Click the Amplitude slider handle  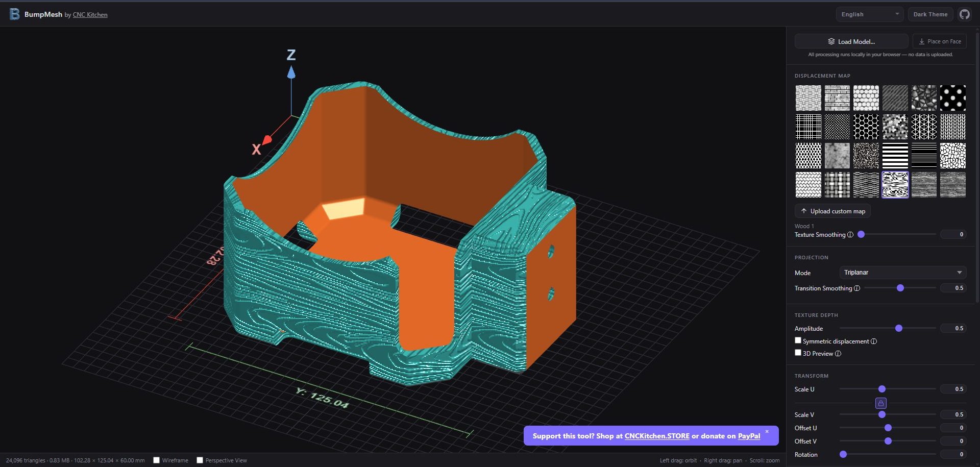[x=899, y=328]
